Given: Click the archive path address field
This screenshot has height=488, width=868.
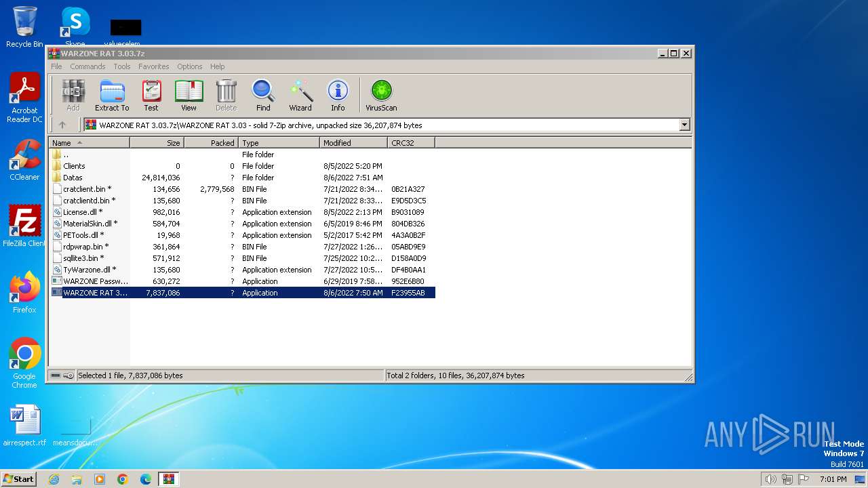Looking at the screenshot, I should tap(387, 125).
